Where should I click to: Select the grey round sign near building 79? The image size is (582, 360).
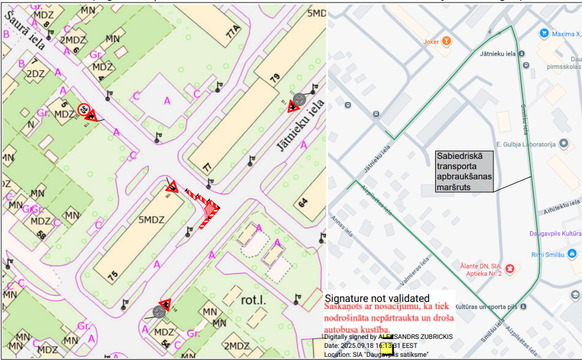299,99
